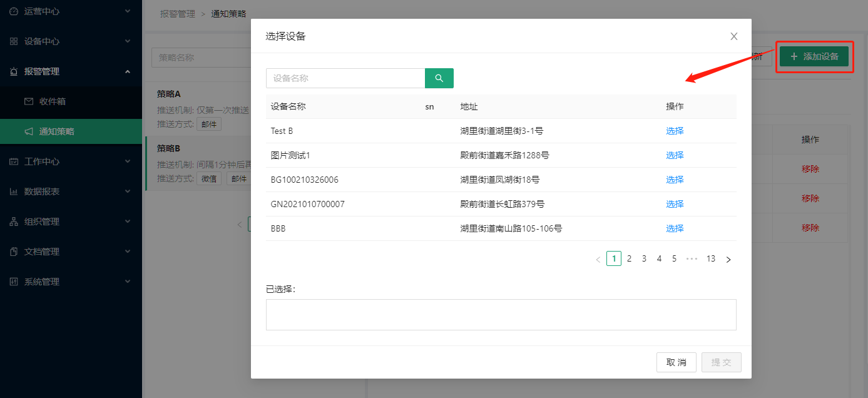Select device GN2021010700007
This screenshot has height=398, width=868.
(675, 204)
